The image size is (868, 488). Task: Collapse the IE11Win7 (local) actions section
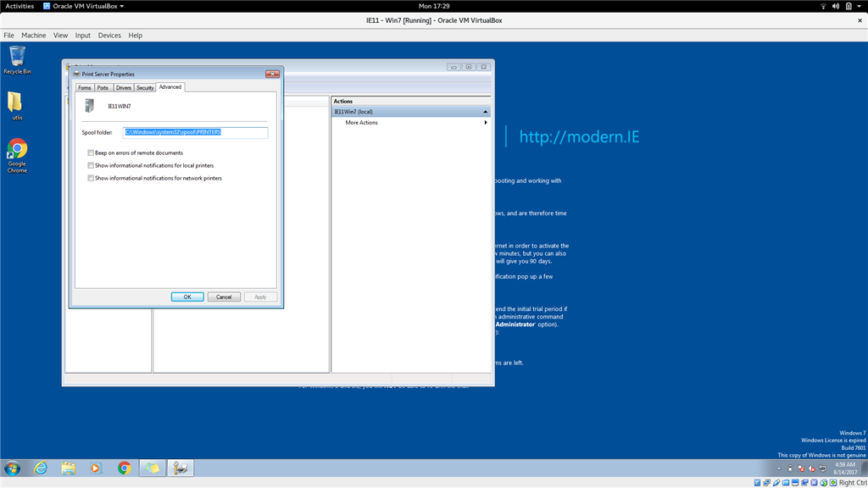tap(486, 112)
